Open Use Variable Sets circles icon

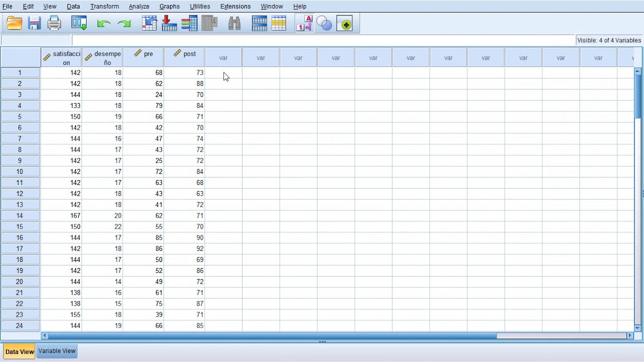point(325,23)
